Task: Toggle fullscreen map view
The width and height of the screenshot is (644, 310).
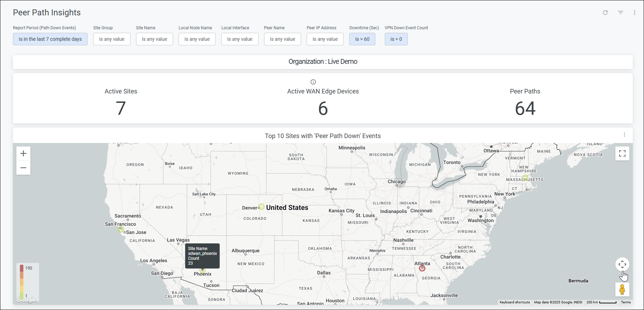Action: click(x=622, y=153)
